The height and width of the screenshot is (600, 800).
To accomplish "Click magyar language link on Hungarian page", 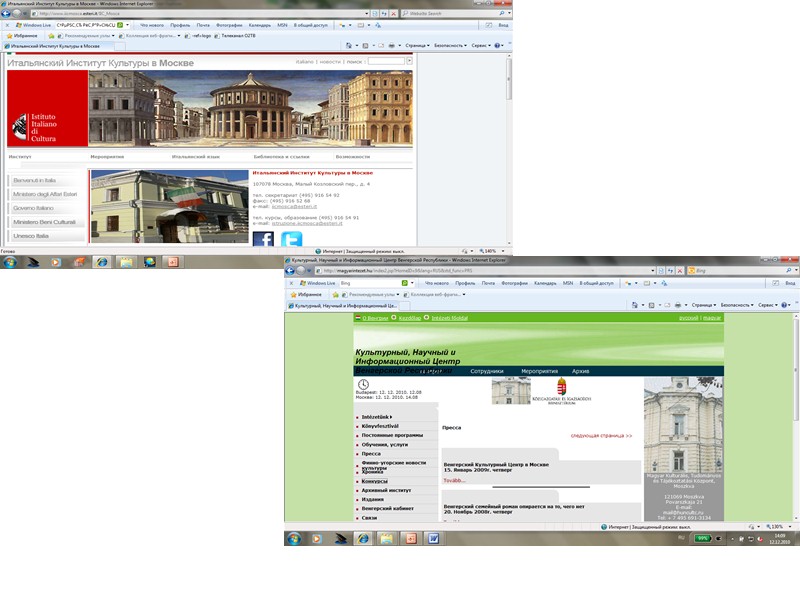I will coord(712,318).
